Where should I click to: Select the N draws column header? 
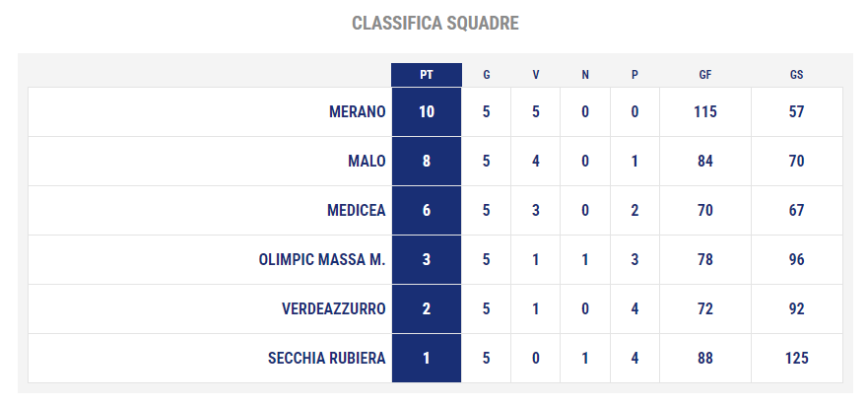(585, 75)
